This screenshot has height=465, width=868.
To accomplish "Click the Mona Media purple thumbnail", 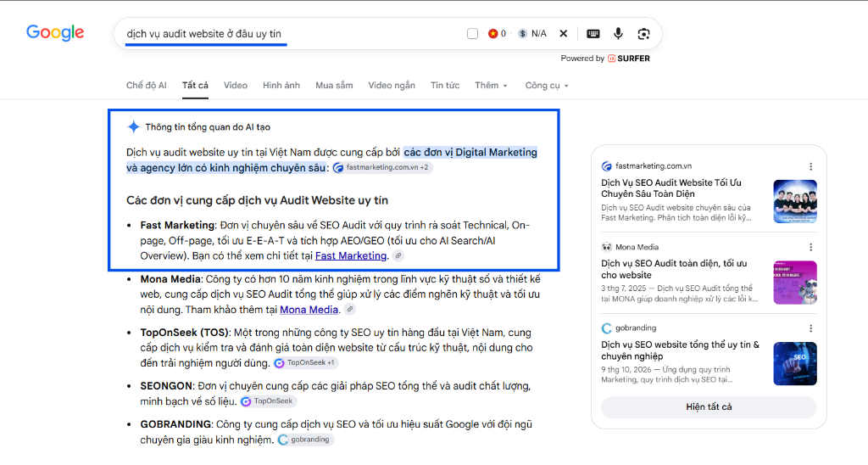I will click(x=795, y=282).
